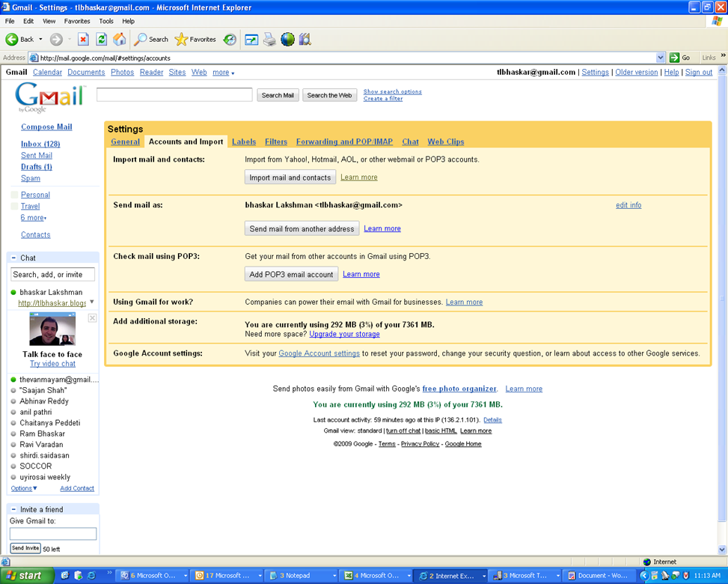The height and width of the screenshot is (584, 728).
Task: Open the Tools menu
Action: [105, 21]
